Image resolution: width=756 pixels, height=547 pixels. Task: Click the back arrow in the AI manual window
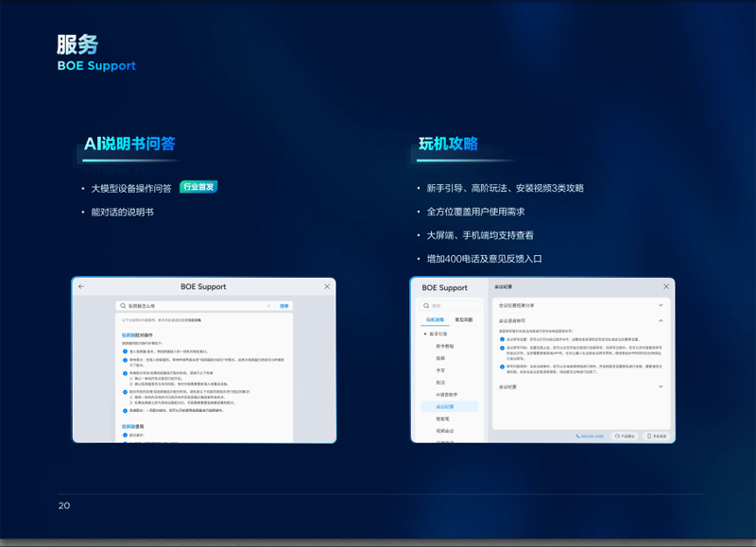click(x=81, y=286)
